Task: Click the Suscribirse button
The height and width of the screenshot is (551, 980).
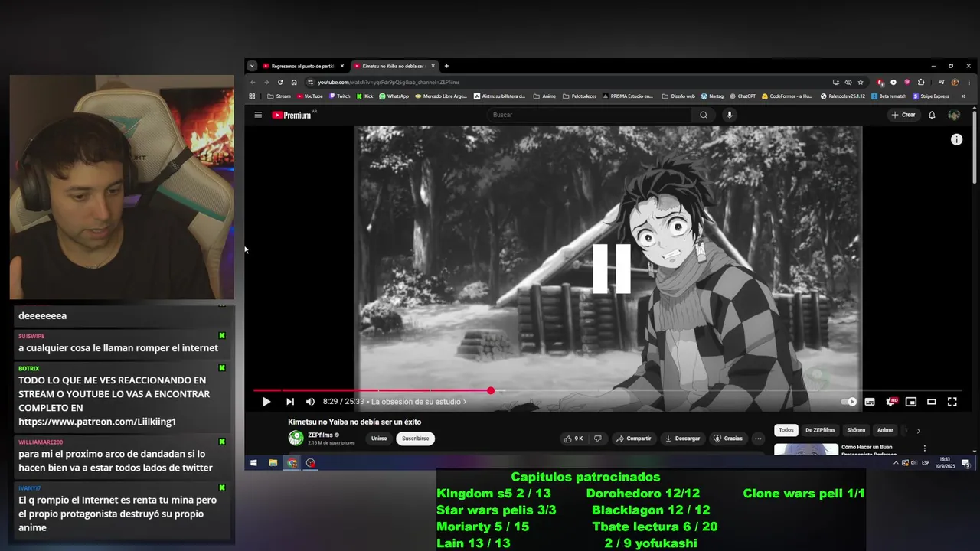Action: click(416, 439)
